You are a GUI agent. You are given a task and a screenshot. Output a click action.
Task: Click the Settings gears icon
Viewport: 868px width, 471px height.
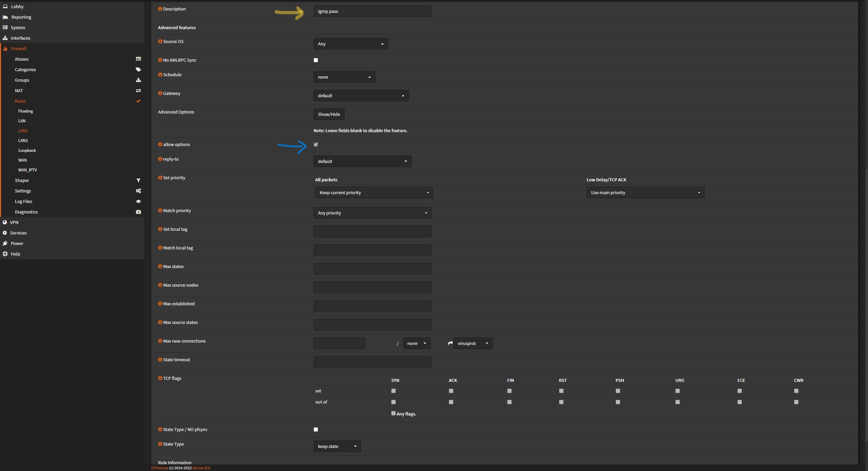point(138,191)
